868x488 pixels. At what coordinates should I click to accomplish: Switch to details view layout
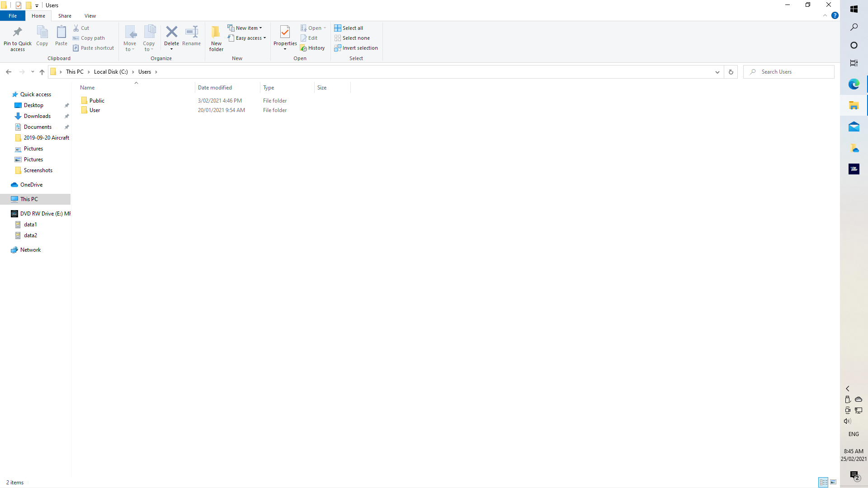[823, 482]
